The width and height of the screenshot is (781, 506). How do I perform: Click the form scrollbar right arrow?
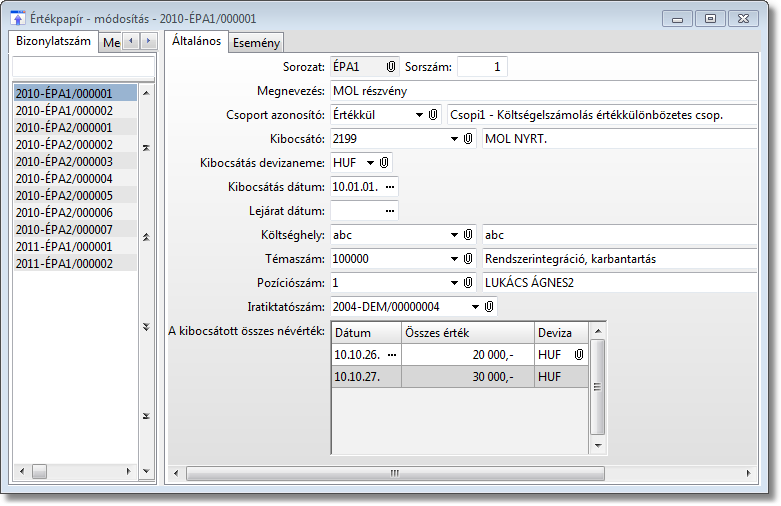coord(748,473)
